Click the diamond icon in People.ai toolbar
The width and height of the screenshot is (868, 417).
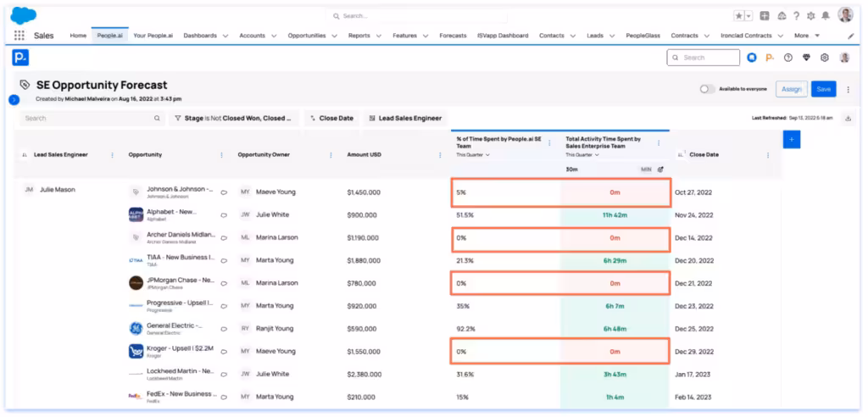[806, 58]
